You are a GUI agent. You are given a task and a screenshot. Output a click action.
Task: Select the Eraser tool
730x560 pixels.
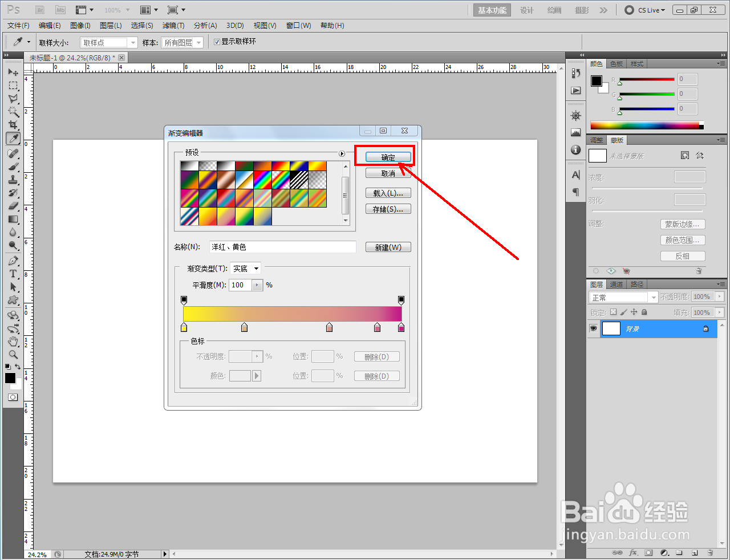point(13,206)
